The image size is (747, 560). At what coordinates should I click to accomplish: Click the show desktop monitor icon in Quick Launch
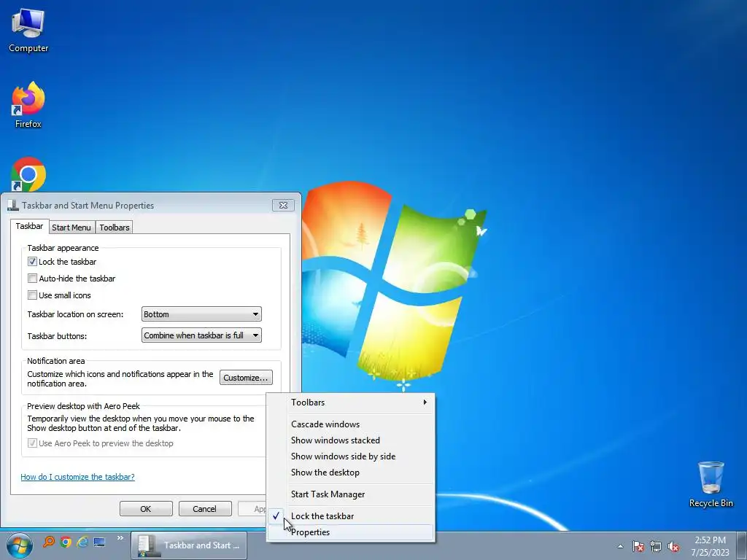(x=99, y=542)
